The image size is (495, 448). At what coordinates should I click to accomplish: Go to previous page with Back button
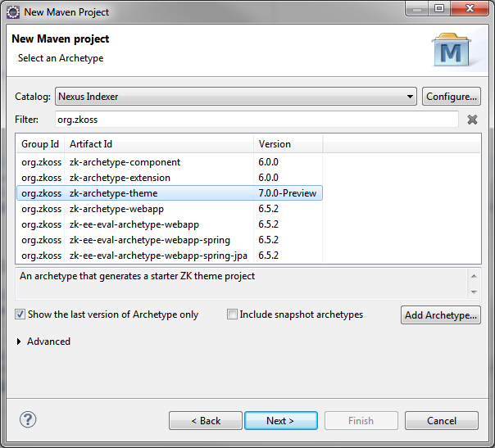point(206,420)
